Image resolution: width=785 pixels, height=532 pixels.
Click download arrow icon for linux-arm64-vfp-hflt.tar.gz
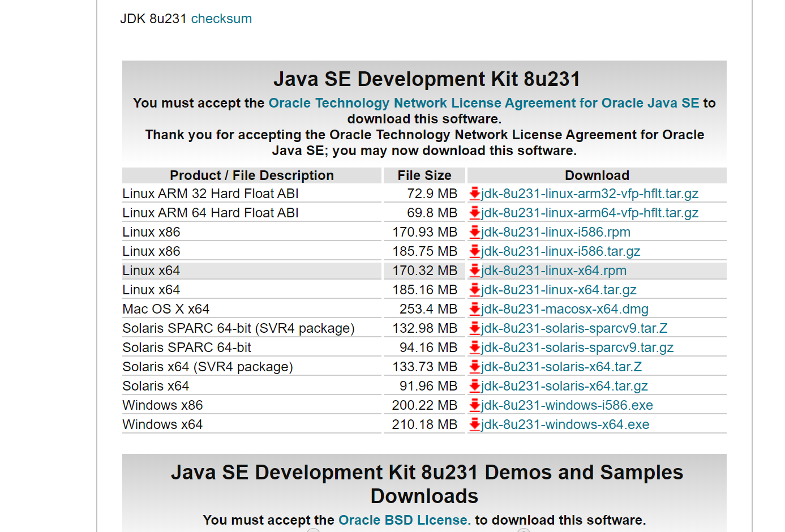click(x=475, y=213)
